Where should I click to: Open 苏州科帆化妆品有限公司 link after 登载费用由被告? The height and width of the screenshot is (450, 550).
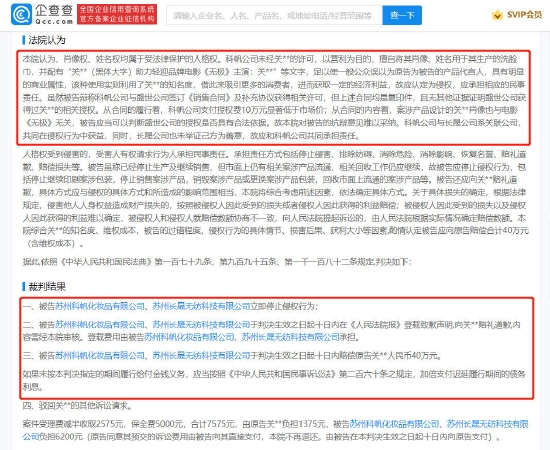pos(189,337)
